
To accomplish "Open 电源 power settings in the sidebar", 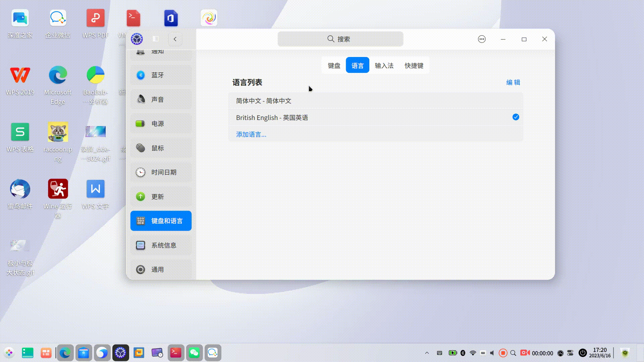I will point(158,123).
